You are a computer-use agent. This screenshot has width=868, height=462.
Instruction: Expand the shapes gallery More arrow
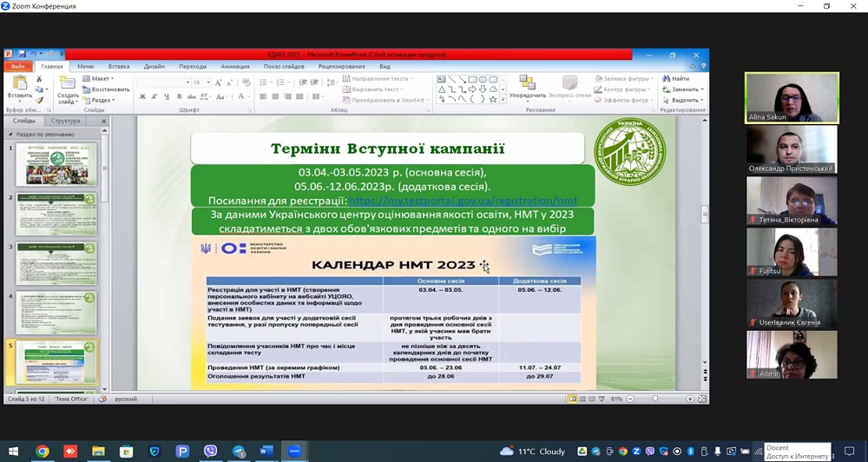click(503, 100)
